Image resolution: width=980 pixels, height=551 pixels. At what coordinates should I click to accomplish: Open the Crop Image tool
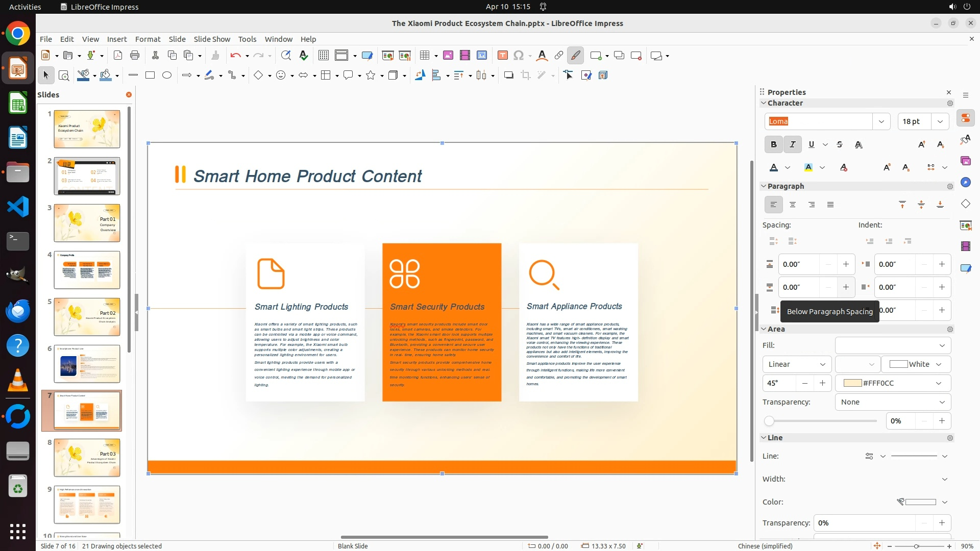point(526,76)
